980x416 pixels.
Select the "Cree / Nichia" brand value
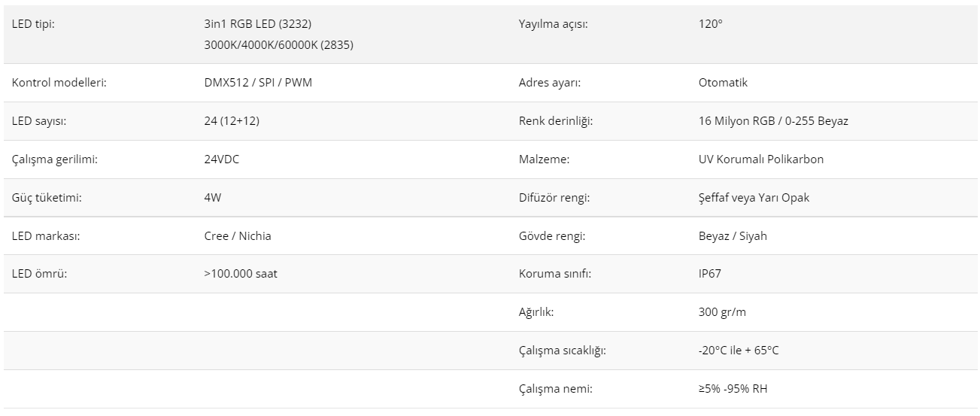tap(238, 236)
